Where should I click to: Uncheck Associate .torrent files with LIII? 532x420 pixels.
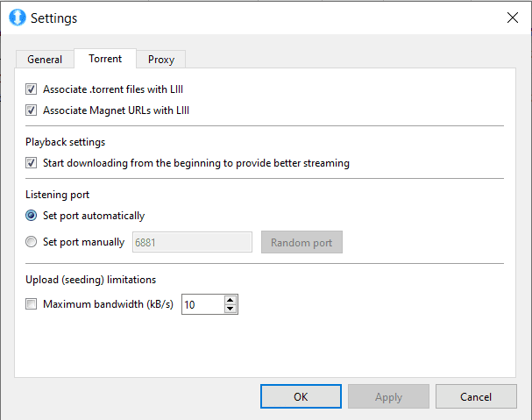[x=32, y=89]
